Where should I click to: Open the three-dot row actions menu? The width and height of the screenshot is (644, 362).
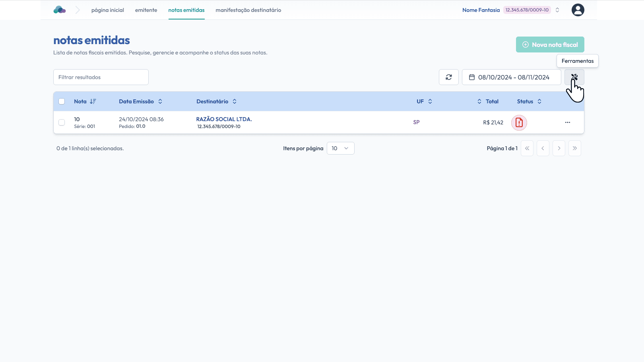point(567,122)
